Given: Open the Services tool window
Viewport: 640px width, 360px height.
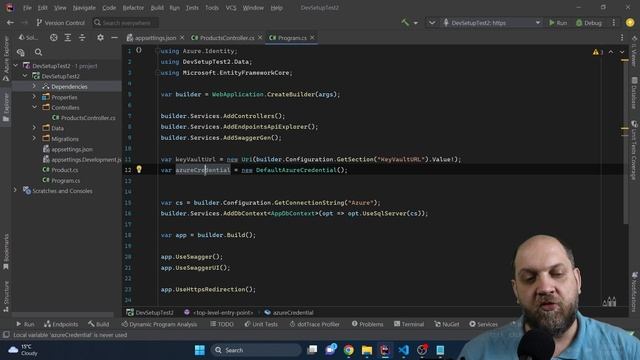Looking at the screenshot, I should pyautogui.click(x=483, y=324).
